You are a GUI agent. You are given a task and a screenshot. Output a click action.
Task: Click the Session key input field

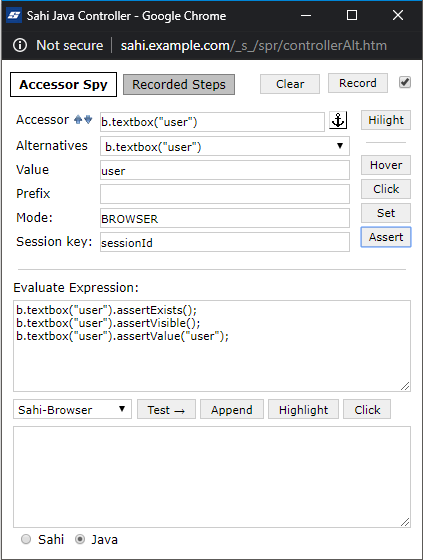point(225,242)
